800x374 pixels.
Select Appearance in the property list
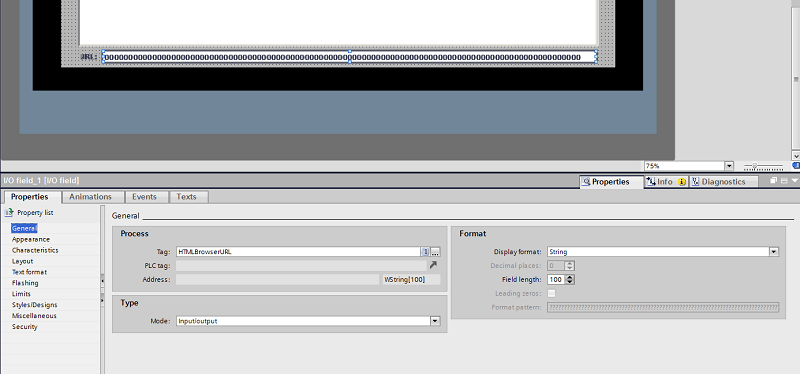31,239
